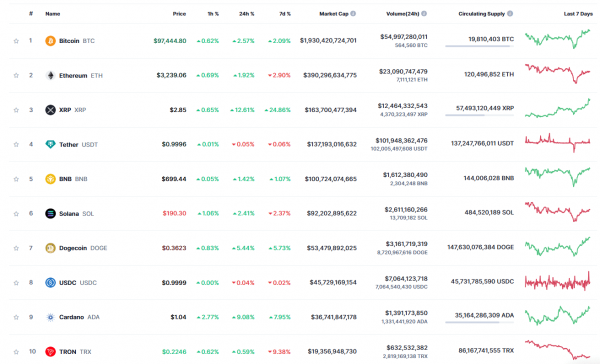The width and height of the screenshot is (600, 364).
Task: Star Dogecoin for the watchlist
Action: (16, 248)
